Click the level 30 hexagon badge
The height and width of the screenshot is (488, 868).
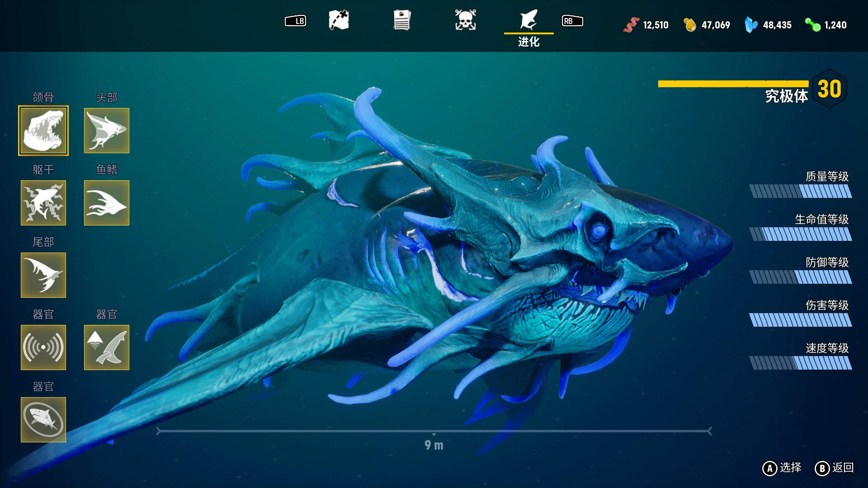(x=830, y=89)
